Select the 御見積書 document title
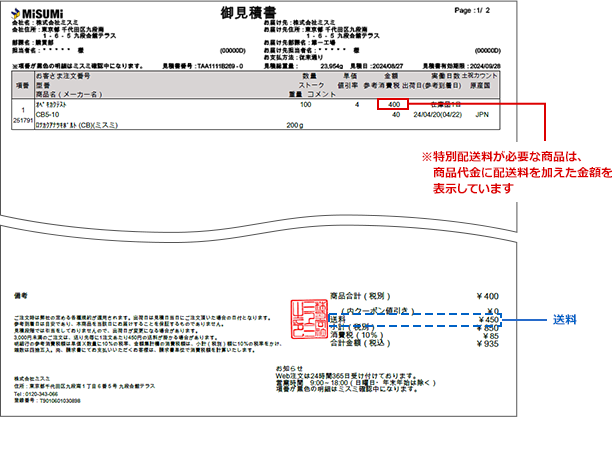The width and height of the screenshot is (612, 467). (x=248, y=13)
